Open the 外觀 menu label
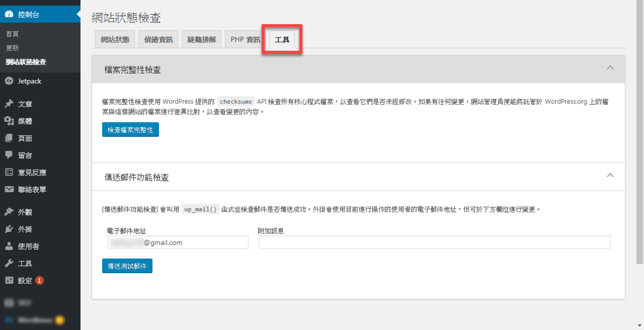644x330 pixels. 25,212
